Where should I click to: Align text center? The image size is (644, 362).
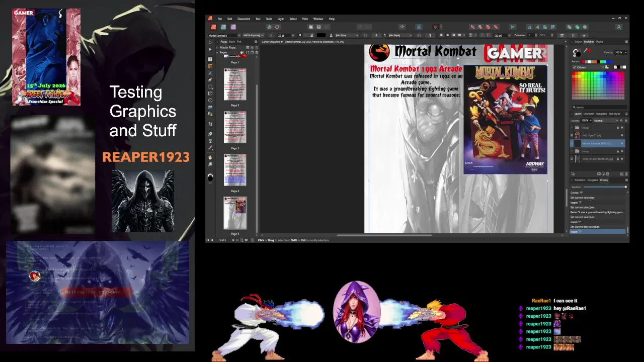(x=448, y=35)
